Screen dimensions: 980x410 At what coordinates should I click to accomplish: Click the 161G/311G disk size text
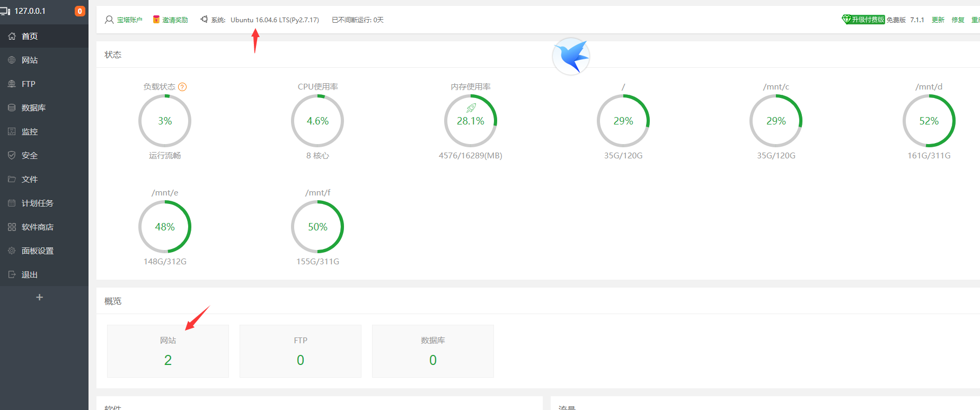coord(929,156)
